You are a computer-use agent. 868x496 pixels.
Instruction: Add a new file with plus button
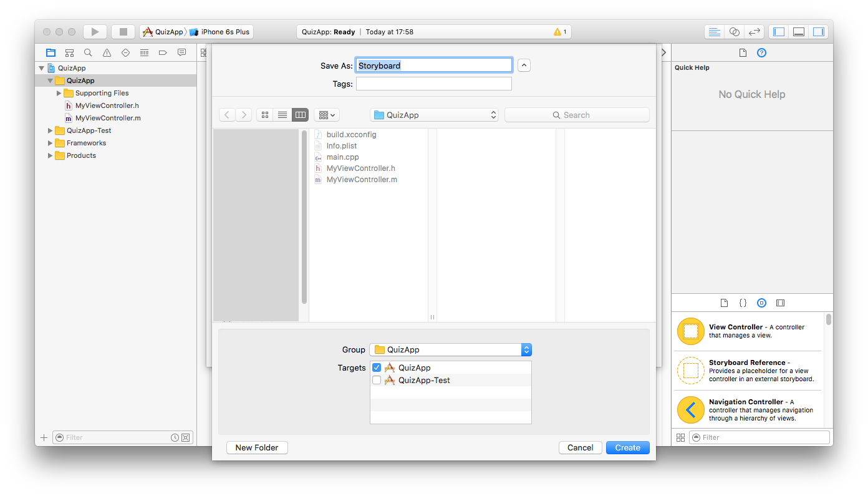tap(44, 437)
